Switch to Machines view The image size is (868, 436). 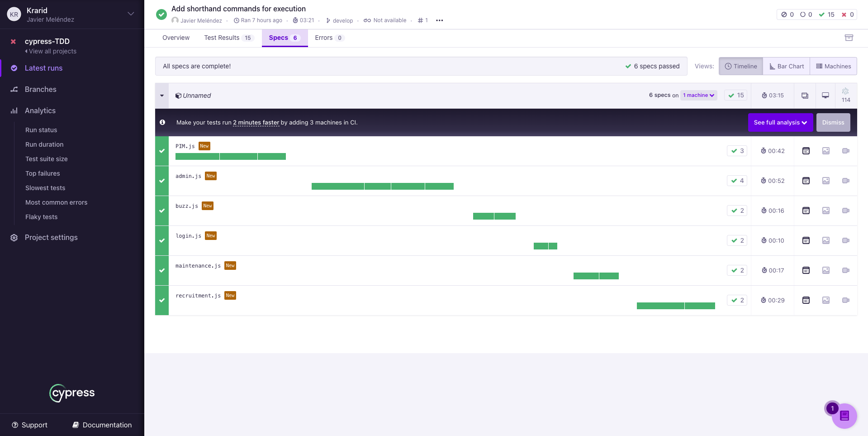tap(833, 66)
